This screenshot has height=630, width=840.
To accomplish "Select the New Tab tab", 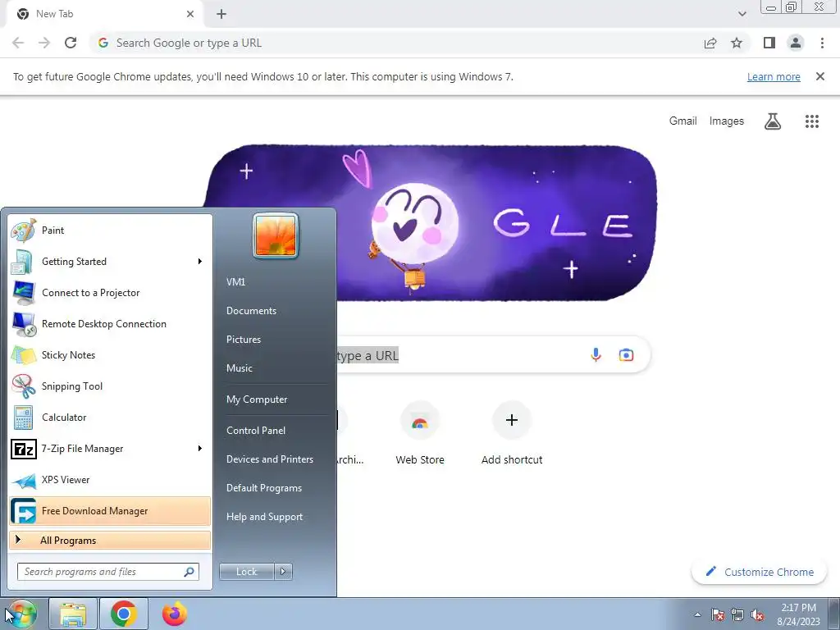I will click(105, 14).
